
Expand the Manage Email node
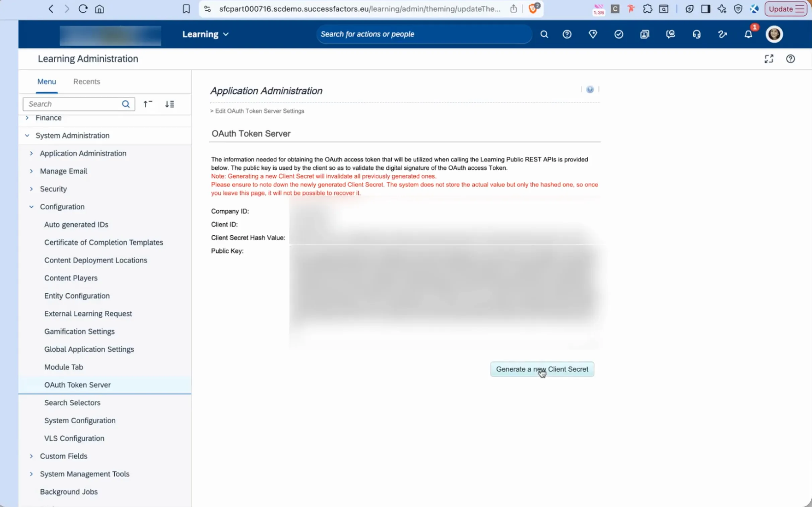(31, 171)
